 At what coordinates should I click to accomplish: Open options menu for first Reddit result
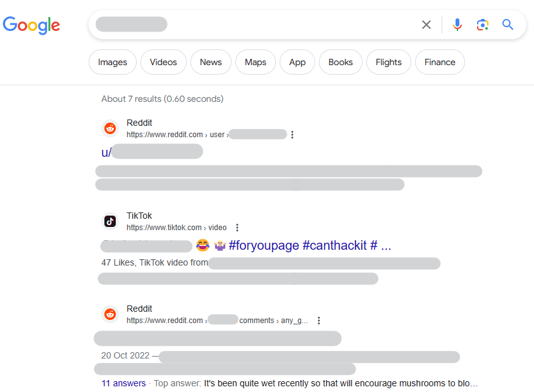292,135
